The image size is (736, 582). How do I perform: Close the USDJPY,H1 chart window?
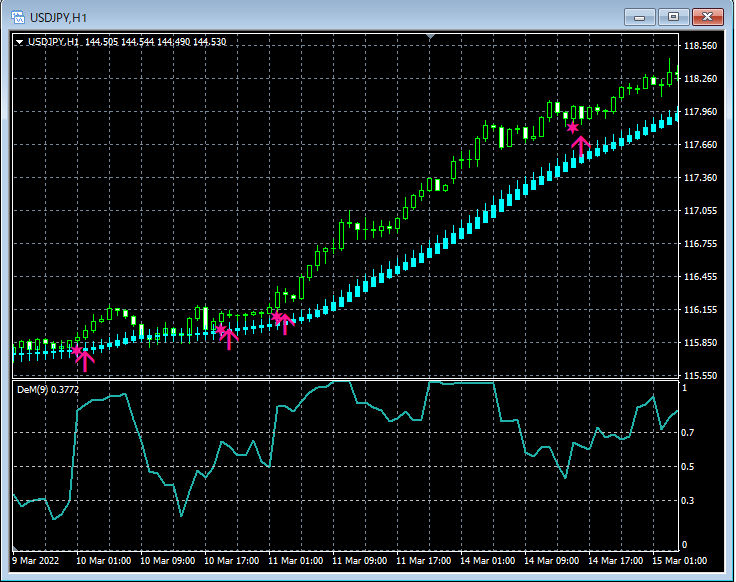708,16
